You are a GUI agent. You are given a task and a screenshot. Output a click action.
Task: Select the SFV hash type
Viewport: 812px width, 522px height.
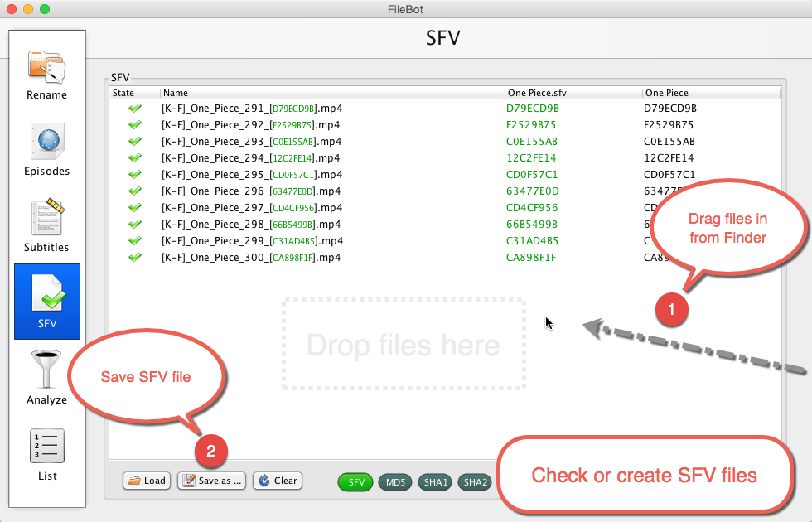tap(355, 482)
